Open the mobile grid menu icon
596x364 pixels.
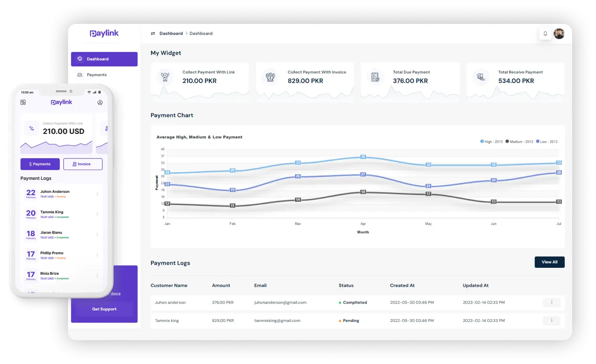click(23, 102)
